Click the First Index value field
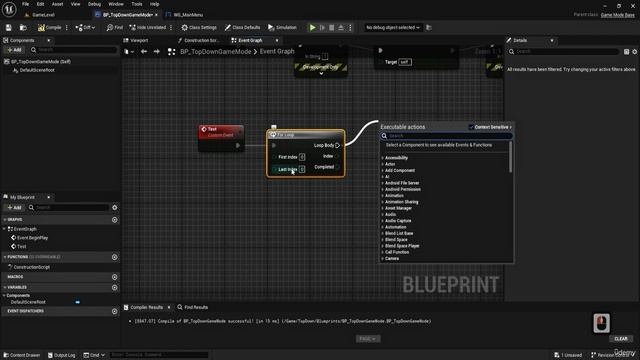640x360 pixels. pos(302,157)
